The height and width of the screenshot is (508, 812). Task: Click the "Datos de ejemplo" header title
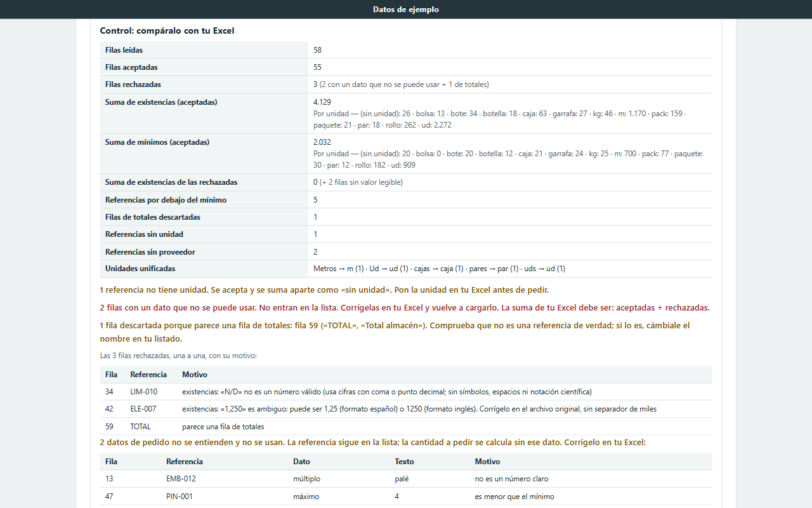[x=406, y=10]
